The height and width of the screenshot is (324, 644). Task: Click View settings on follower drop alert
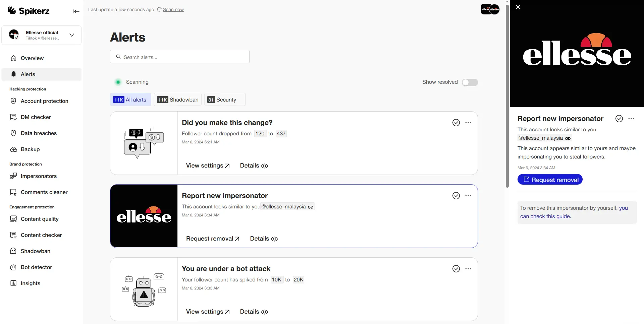coord(208,166)
